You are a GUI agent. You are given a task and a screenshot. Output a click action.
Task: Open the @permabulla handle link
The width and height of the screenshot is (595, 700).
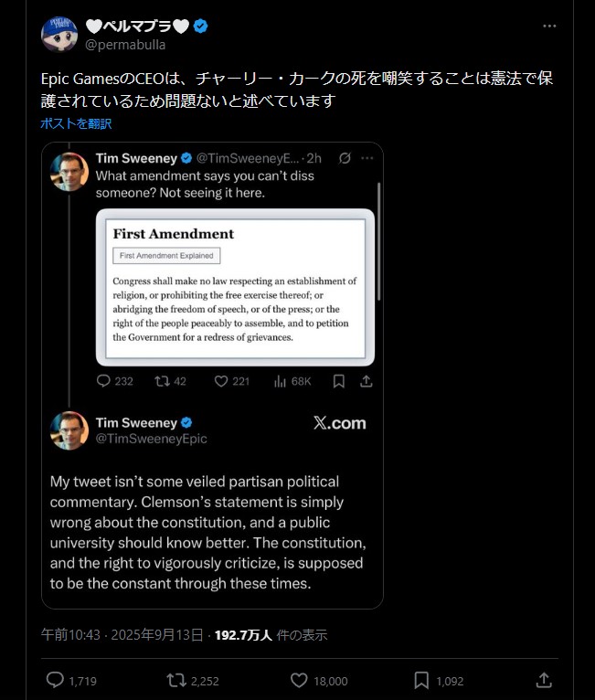(127, 44)
